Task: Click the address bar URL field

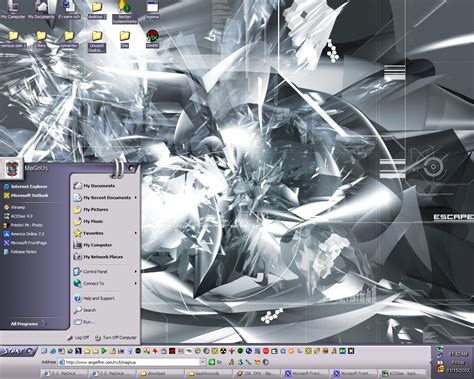Action: (x=132, y=362)
